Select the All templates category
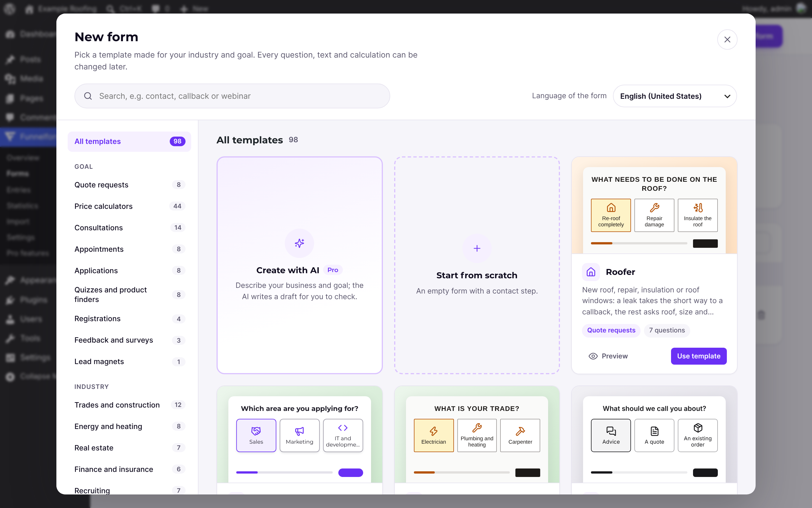This screenshot has height=508, width=812. click(x=129, y=141)
